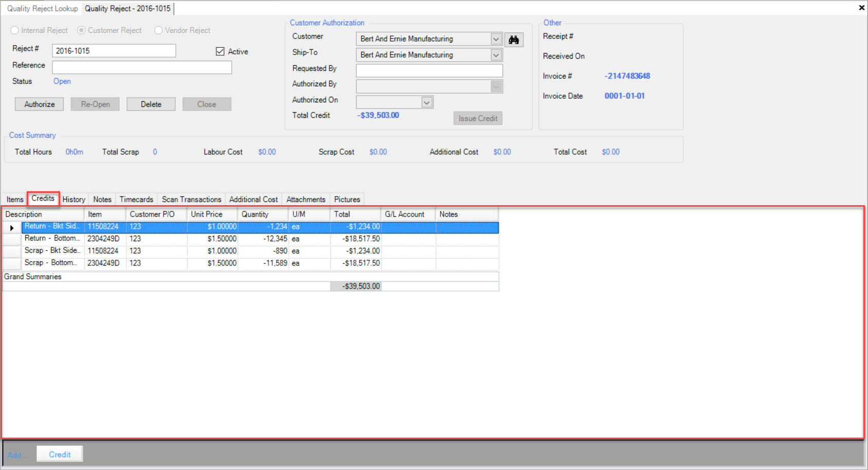868x470 pixels.
Task: Open the Timecards tab
Action: (136, 200)
